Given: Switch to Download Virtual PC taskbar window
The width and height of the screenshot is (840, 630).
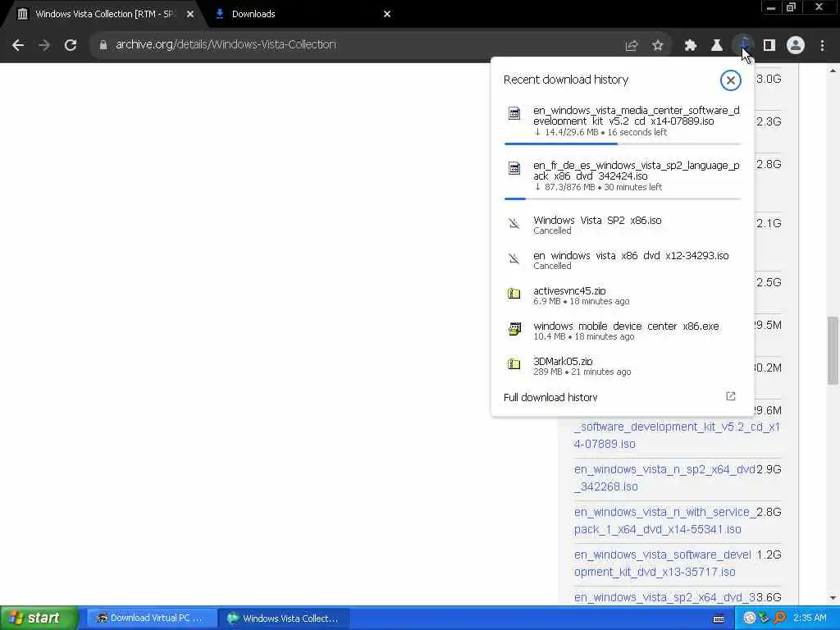Looking at the screenshot, I should tap(152, 618).
